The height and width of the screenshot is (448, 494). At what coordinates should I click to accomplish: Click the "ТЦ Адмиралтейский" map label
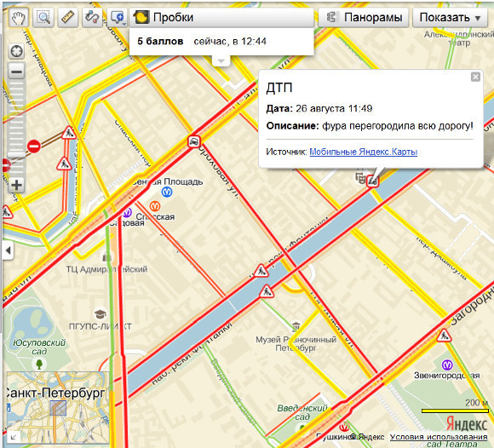106,269
